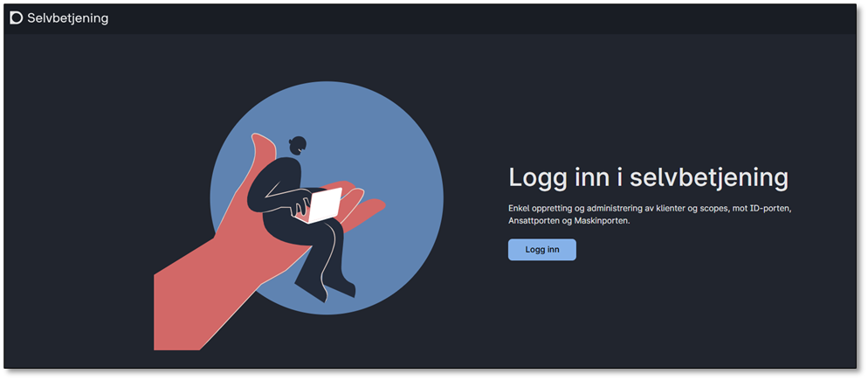Image resolution: width=868 pixels, height=380 pixels.
Task: Click the heading 'Logg inn i selvbetjening'
Action: 648,177
